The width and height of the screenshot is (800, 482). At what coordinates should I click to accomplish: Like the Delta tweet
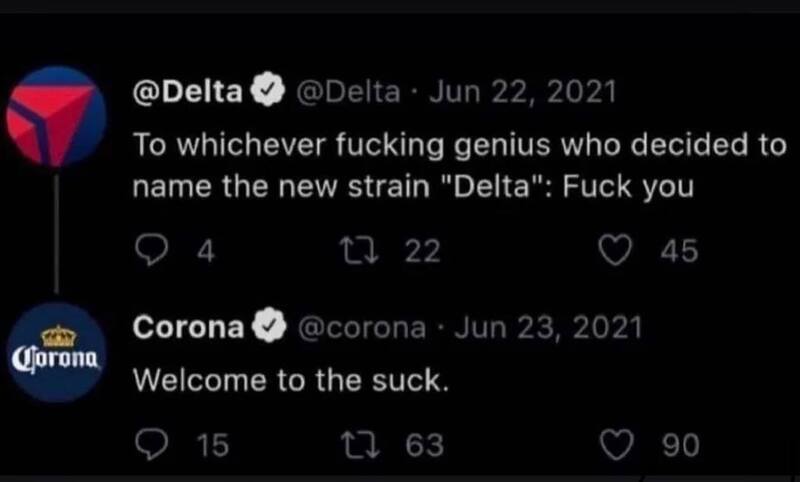(615, 252)
